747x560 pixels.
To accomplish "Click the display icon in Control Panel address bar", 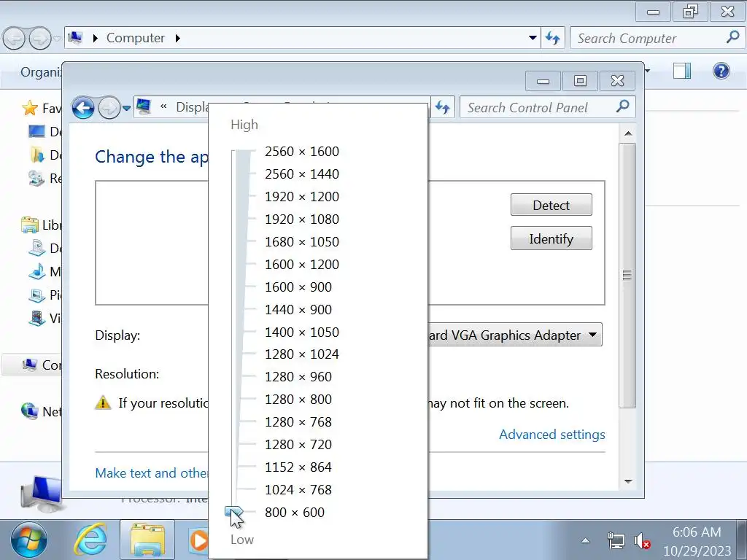I will pos(143,106).
